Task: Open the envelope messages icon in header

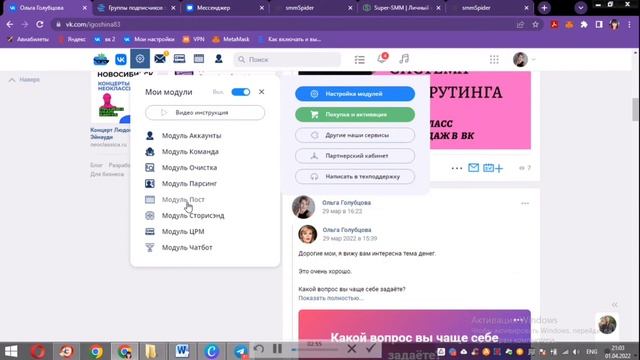Action: [x=160, y=59]
